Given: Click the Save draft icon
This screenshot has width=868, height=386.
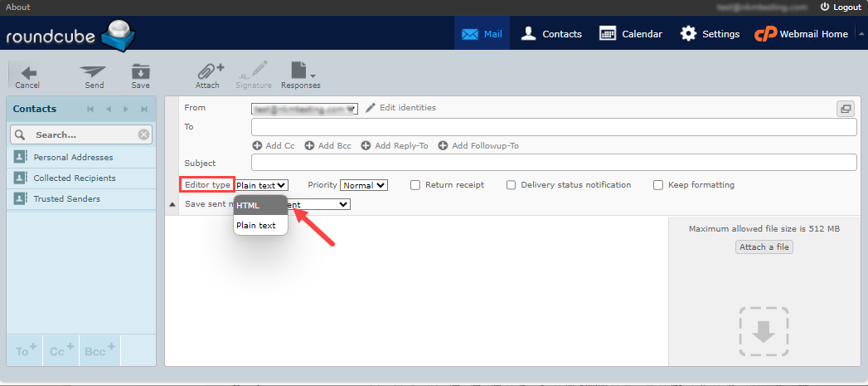Looking at the screenshot, I should coord(140,73).
